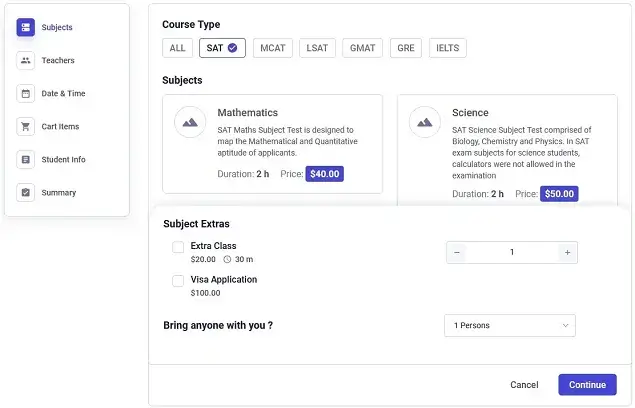Go to the Summary step label
635x408 pixels.
pyautogui.click(x=59, y=193)
